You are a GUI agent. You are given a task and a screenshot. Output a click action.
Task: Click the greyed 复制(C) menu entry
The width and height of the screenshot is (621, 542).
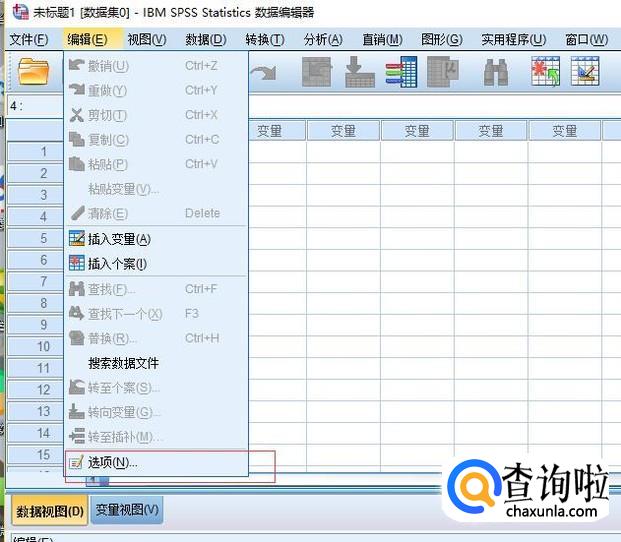coord(156,140)
